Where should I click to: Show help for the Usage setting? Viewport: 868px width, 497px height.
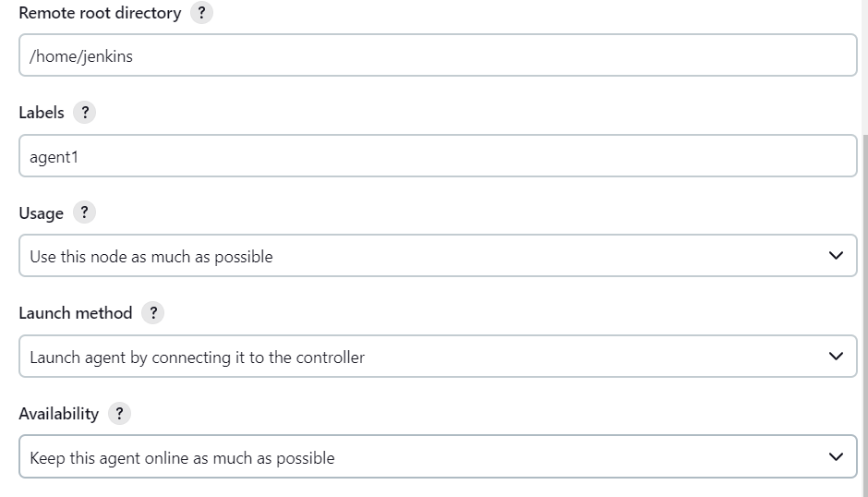tap(84, 212)
